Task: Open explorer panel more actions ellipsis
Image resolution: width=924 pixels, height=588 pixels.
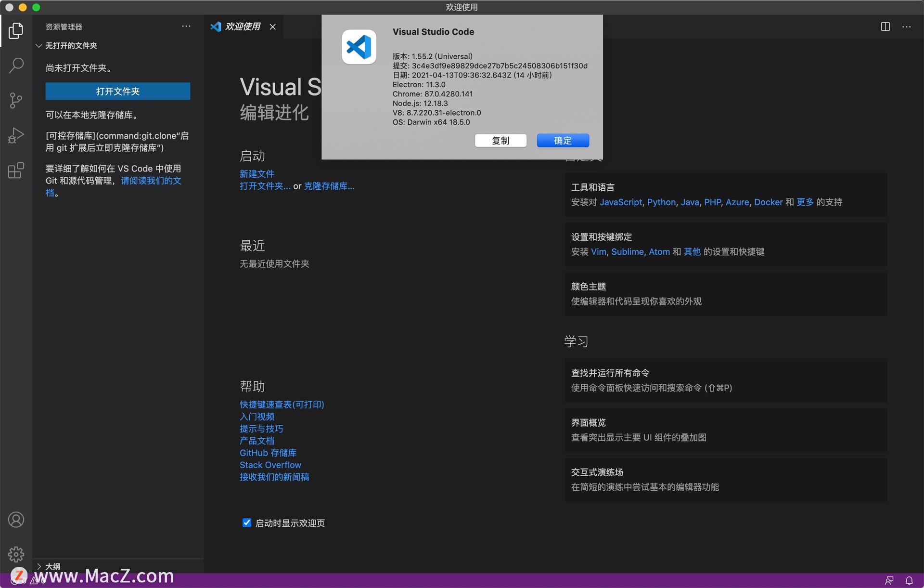Action: point(186,26)
